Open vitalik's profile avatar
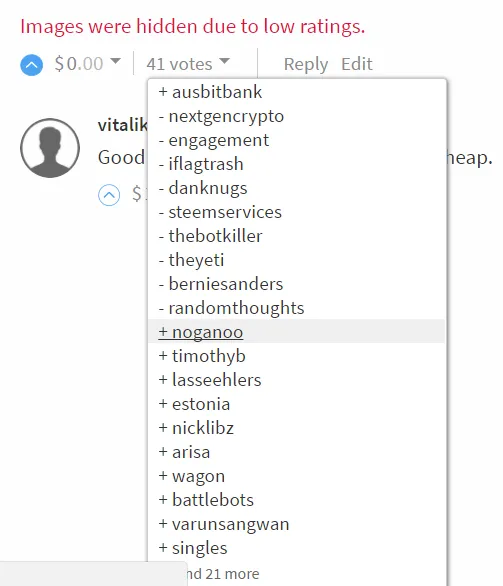The image size is (503, 586). pyautogui.click(x=50, y=148)
